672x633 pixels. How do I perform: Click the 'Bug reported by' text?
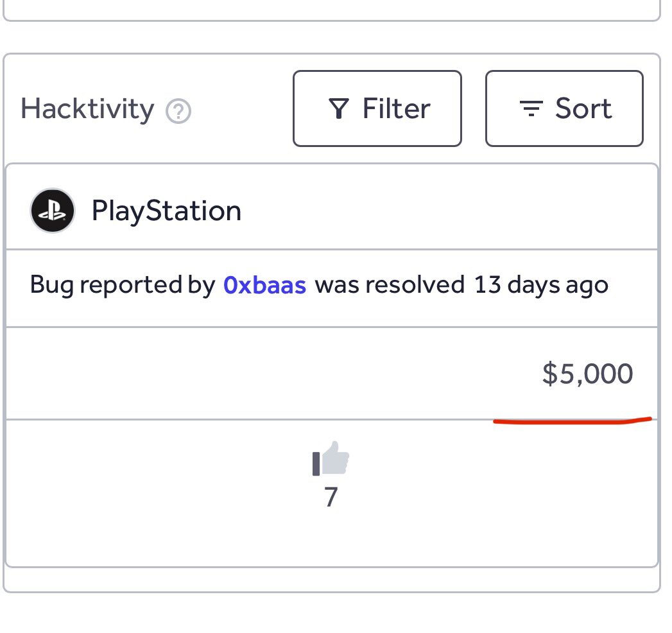(x=122, y=285)
